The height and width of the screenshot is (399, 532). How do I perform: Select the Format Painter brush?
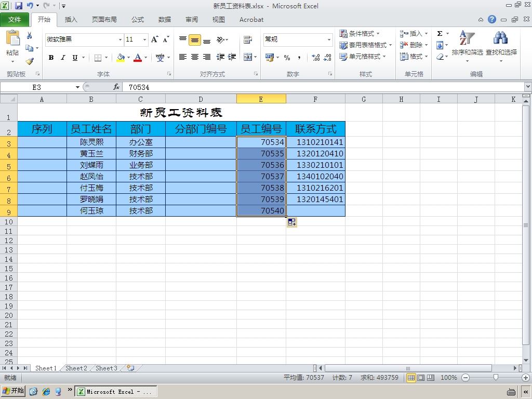tap(30, 61)
